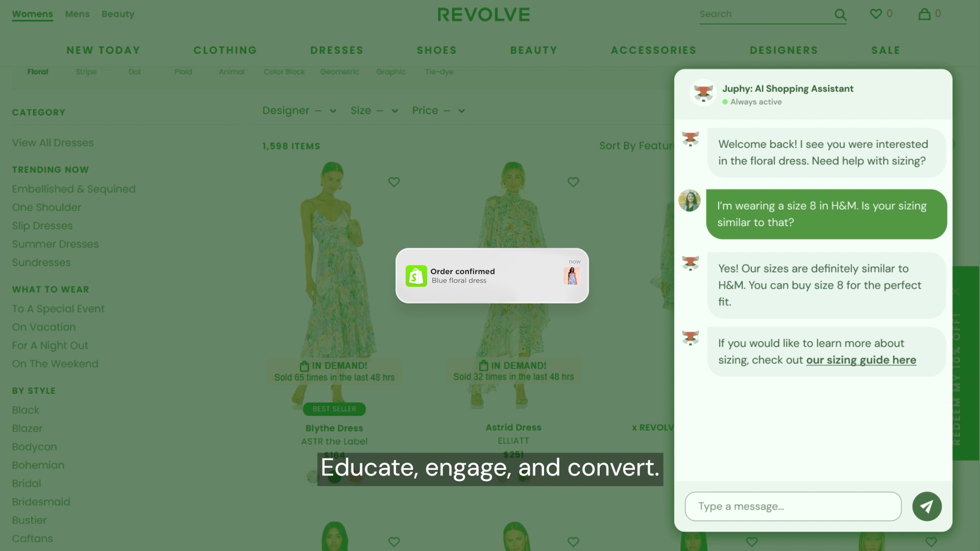This screenshot has width=980, height=551.
Task: Click our sizing guide here link
Action: (x=862, y=360)
